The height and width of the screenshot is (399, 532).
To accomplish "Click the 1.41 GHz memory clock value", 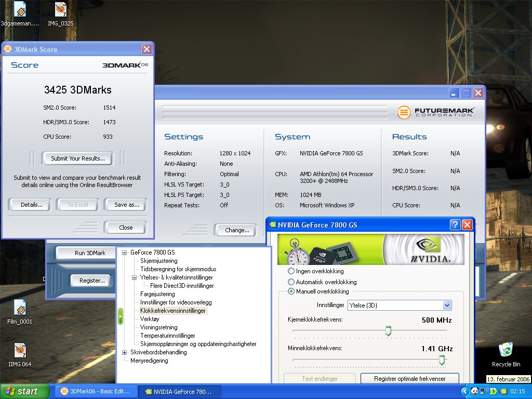I will tap(437, 349).
